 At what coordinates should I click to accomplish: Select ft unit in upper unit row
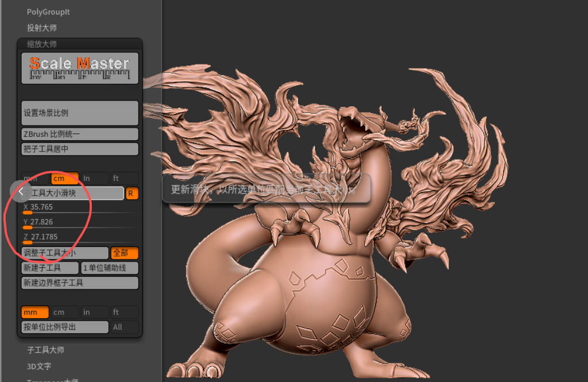tap(124, 179)
